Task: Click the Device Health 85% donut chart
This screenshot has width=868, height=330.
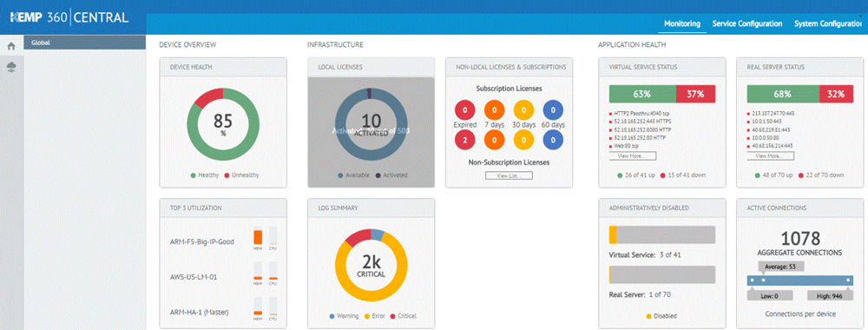Action: tap(223, 123)
